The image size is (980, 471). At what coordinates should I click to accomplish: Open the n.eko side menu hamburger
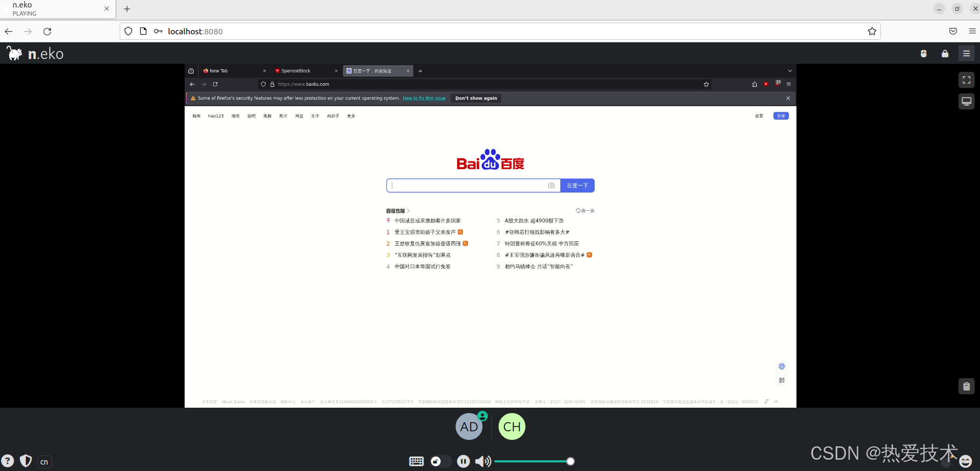[x=967, y=54]
